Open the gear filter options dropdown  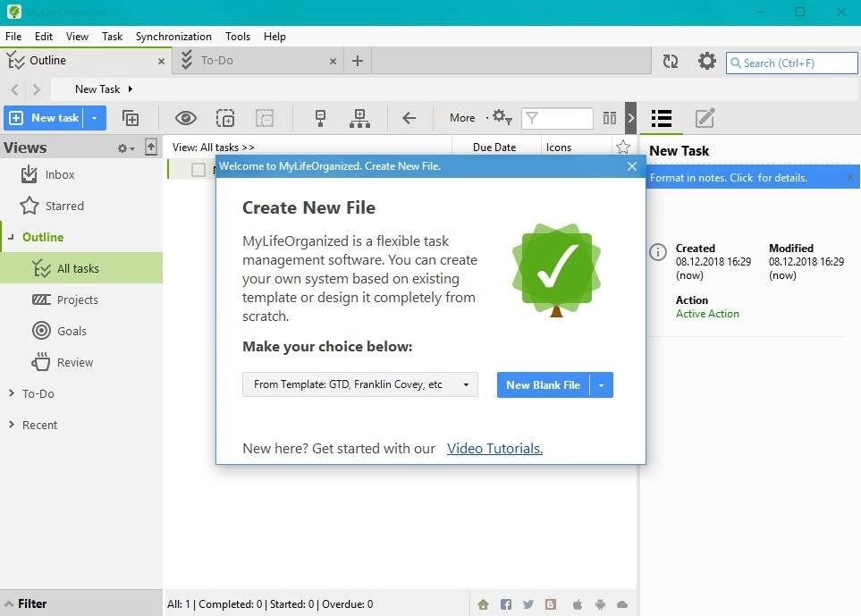(502, 117)
